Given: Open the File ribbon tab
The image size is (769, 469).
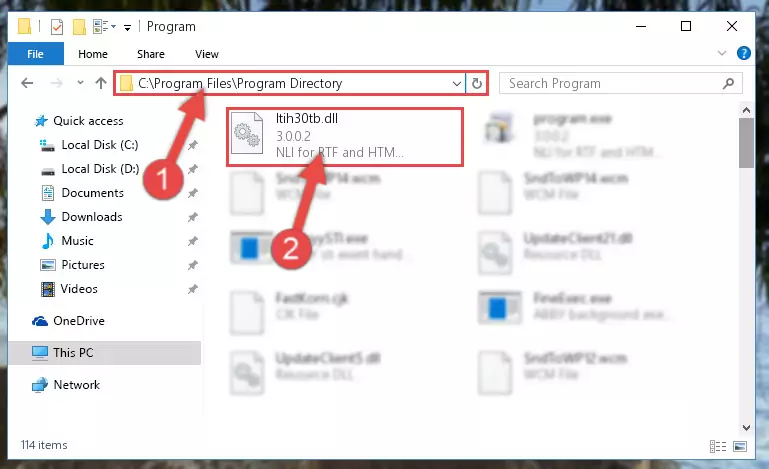Looking at the screenshot, I should (x=35, y=53).
